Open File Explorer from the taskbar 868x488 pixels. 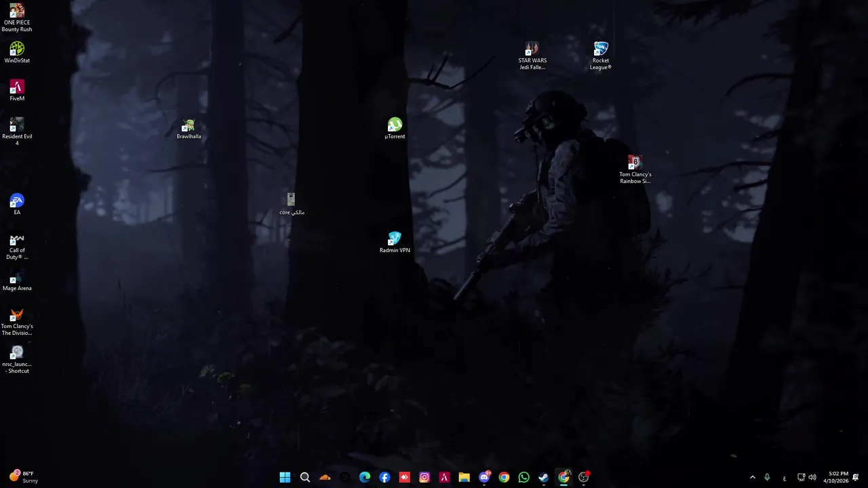pyautogui.click(x=464, y=477)
